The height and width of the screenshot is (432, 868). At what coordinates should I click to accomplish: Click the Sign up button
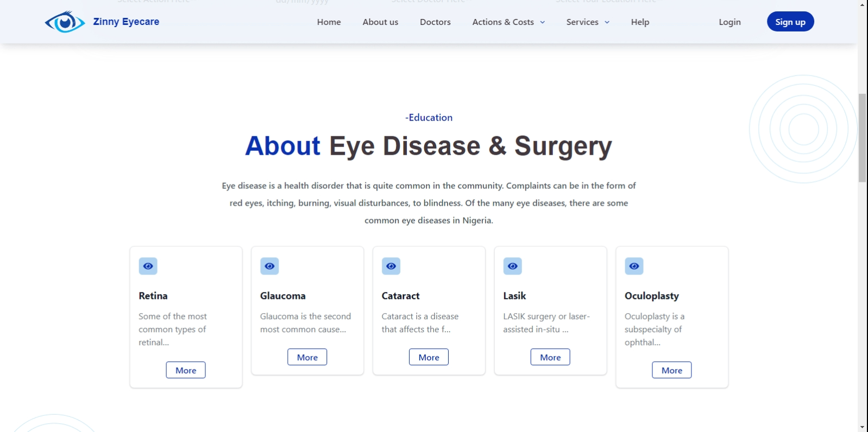(790, 22)
